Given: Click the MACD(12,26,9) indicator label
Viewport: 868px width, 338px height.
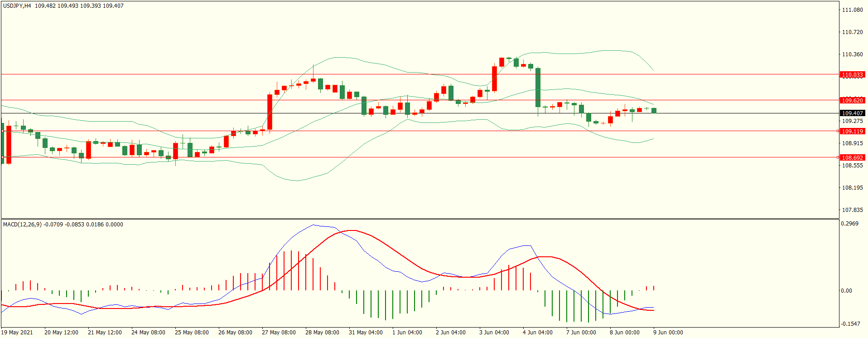Looking at the screenshot, I should (22, 225).
